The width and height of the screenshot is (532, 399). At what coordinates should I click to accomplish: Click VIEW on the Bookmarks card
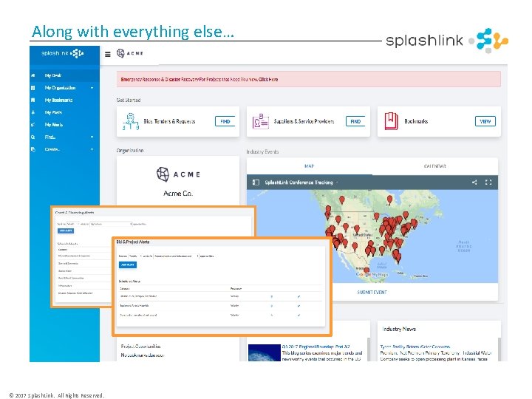(x=485, y=121)
